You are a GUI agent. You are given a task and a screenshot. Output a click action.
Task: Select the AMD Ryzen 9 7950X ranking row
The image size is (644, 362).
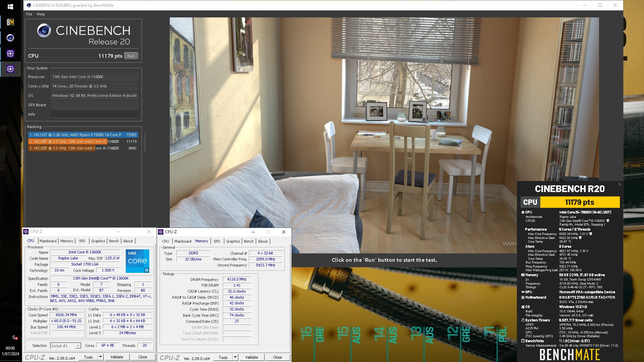click(83, 135)
